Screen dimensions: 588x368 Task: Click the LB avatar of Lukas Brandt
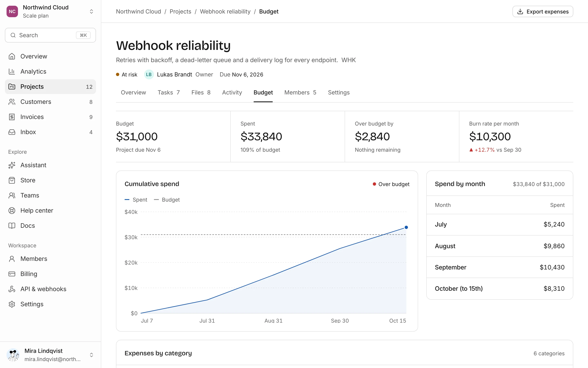pyautogui.click(x=149, y=74)
